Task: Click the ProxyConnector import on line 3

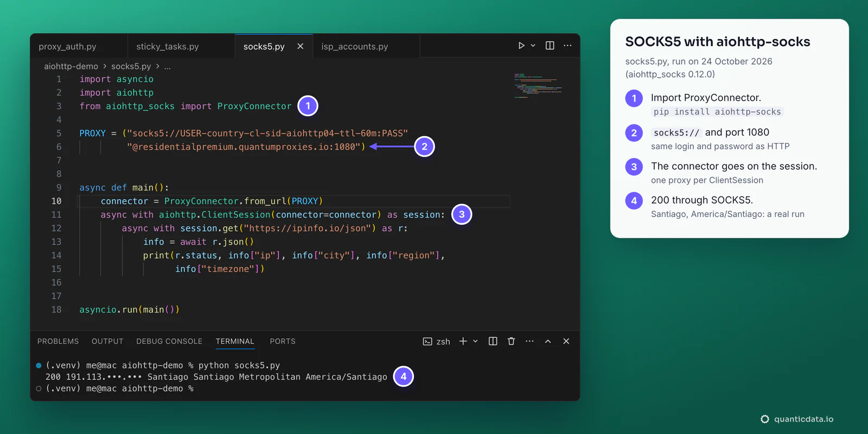Action: point(254,106)
